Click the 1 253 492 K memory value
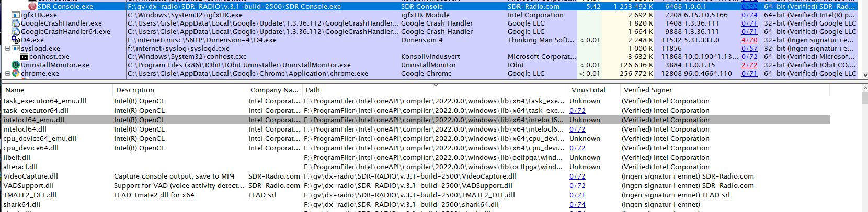The height and width of the screenshot is (212, 868). coord(633,7)
